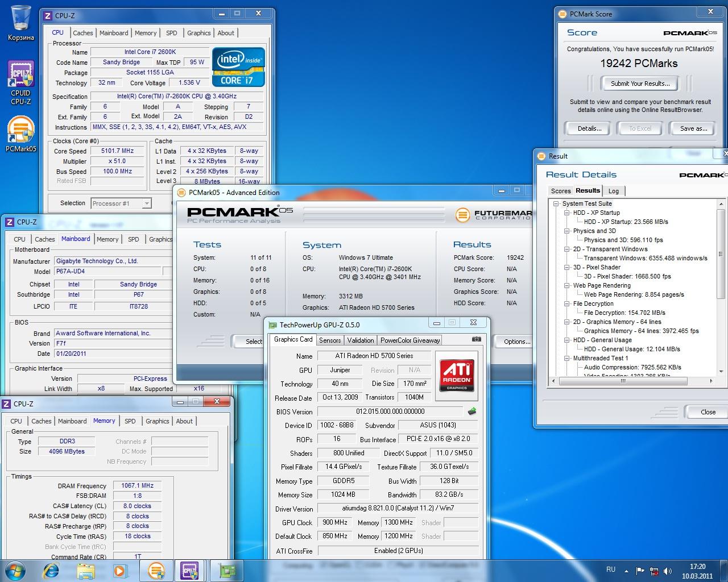728x582 pixels.
Task: Click the Intel Core i7 logo in CPU-Z
Action: coord(238,67)
